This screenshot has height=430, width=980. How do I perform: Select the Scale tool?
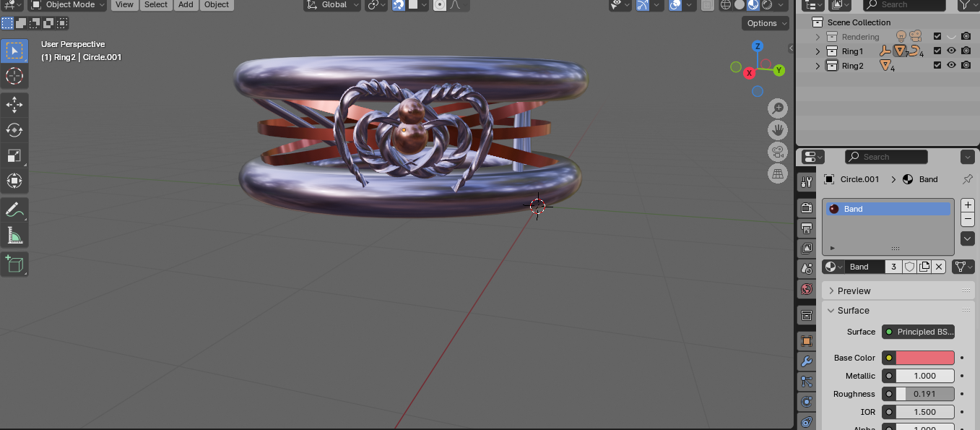14,155
